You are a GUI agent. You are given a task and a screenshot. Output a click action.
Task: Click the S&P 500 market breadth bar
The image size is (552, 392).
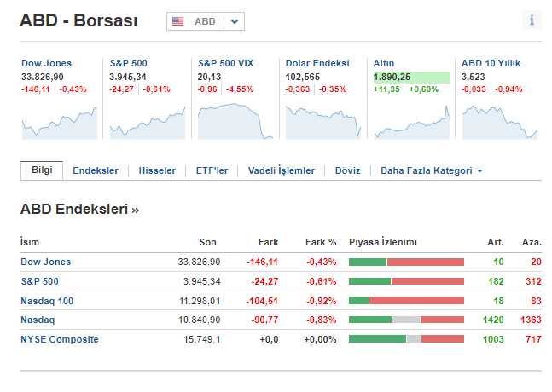click(x=406, y=281)
